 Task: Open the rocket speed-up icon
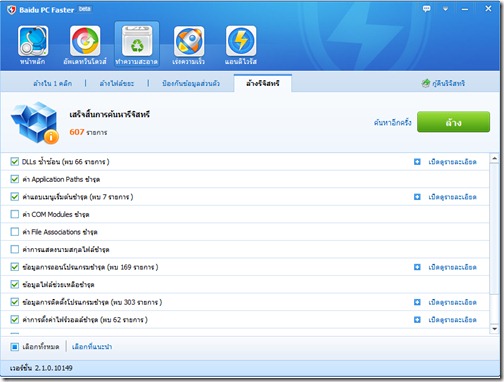click(x=189, y=41)
